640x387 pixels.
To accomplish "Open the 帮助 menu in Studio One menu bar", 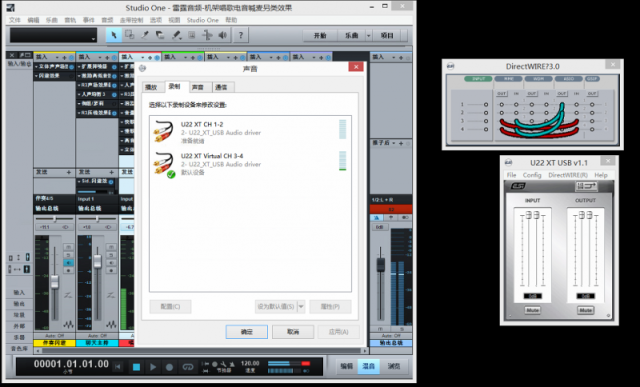I will tap(231, 20).
